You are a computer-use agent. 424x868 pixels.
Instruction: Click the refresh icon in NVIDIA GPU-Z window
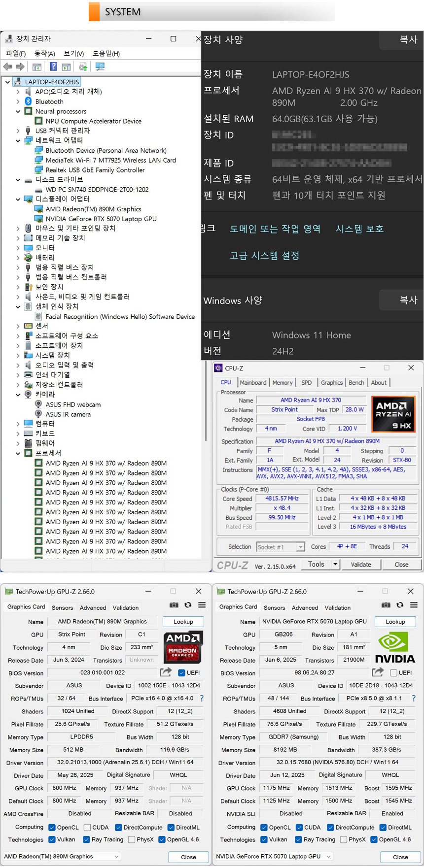coord(400,605)
